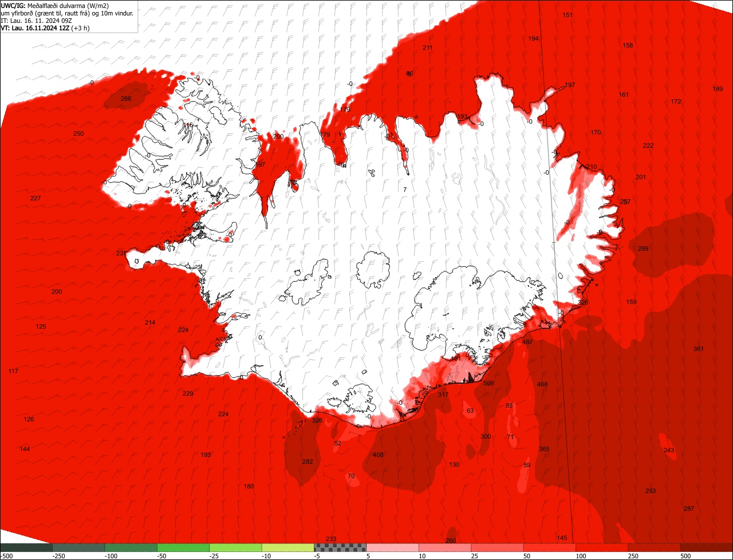This screenshot has height=560, width=733.
Task: Click the map value 70
Action: pos(351,476)
